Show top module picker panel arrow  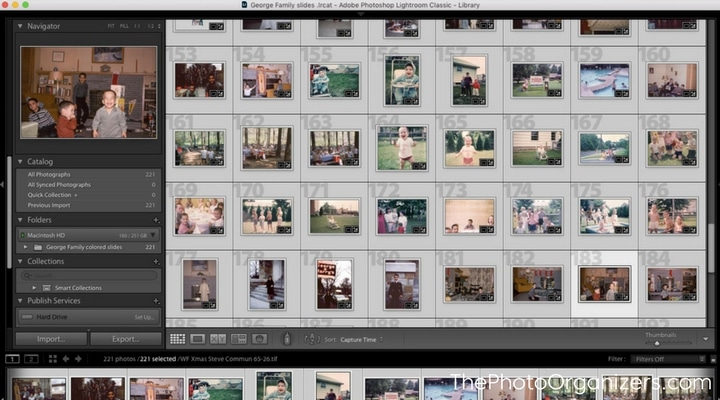[360, 14]
